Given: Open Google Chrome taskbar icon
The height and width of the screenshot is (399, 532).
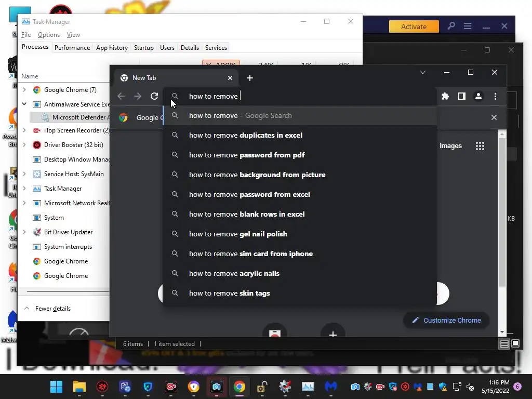Looking at the screenshot, I should (x=239, y=387).
